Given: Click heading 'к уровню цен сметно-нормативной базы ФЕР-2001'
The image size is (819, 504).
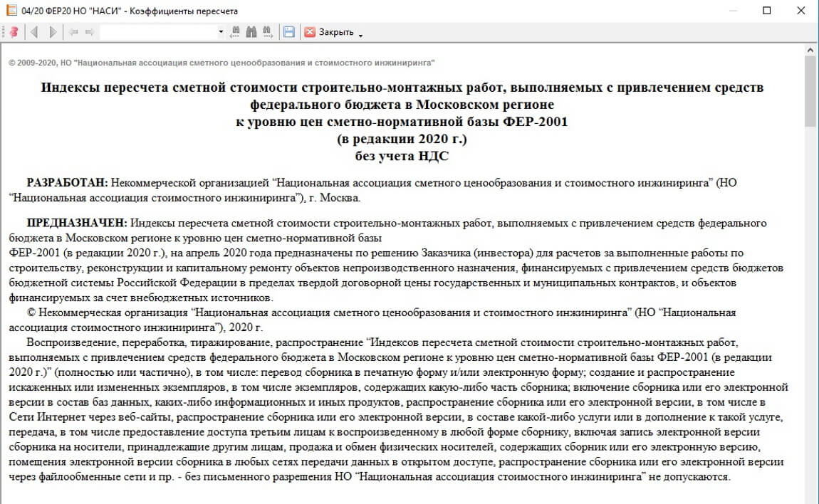Looking at the screenshot, I should click(402, 122).
